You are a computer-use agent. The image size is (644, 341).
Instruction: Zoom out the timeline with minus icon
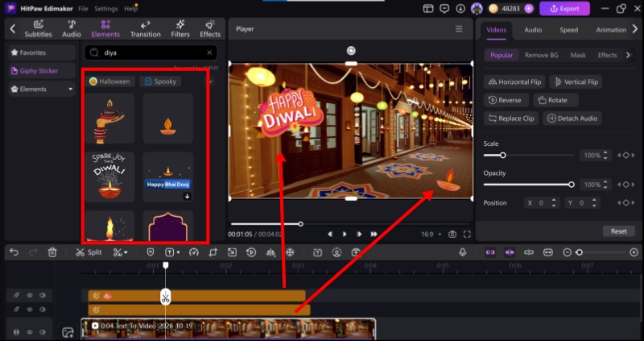click(x=568, y=252)
